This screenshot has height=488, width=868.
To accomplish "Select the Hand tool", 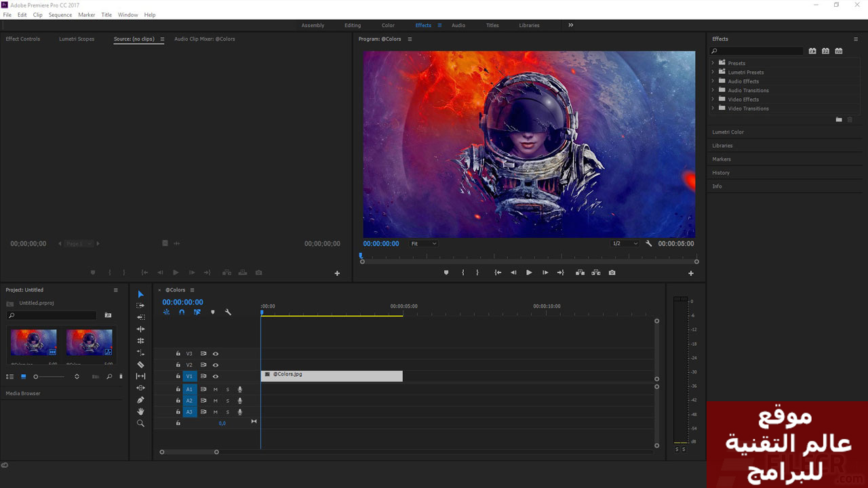I will pos(140,411).
